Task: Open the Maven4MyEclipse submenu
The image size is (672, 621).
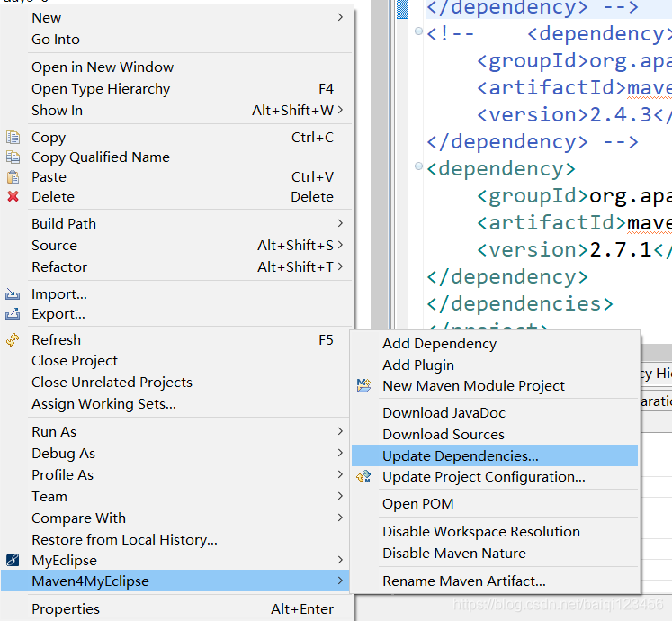Action: click(x=175, y=581)
